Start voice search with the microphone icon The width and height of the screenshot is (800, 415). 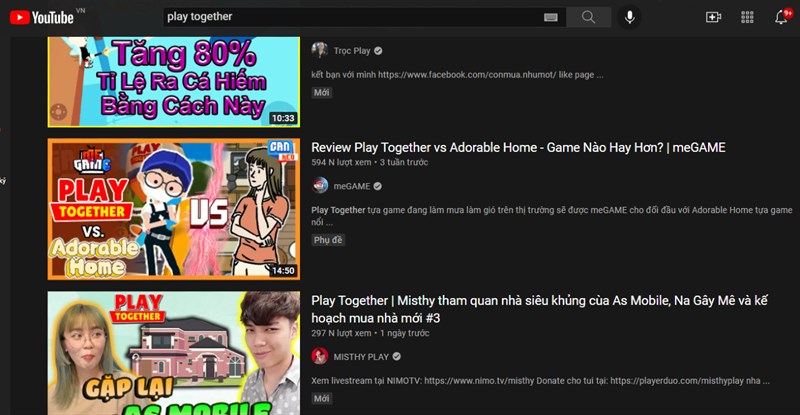[x=630, y=17]
